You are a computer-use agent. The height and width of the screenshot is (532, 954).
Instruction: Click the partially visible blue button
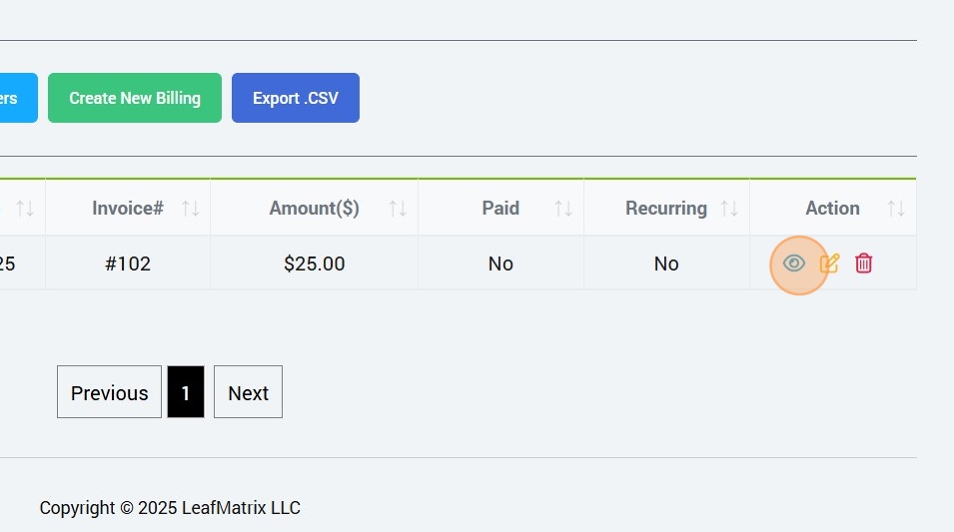(17, 98)
